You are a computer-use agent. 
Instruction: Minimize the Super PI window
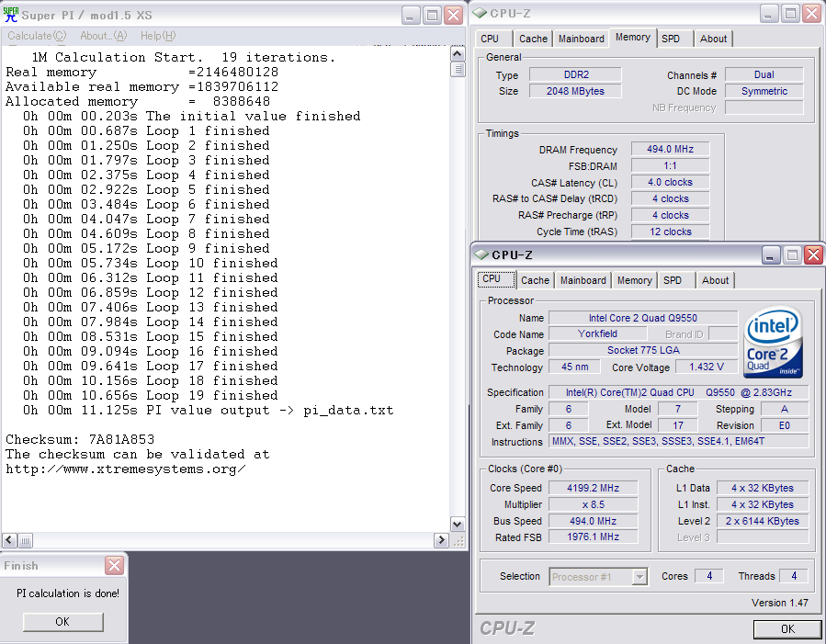(x=411, y=16)
